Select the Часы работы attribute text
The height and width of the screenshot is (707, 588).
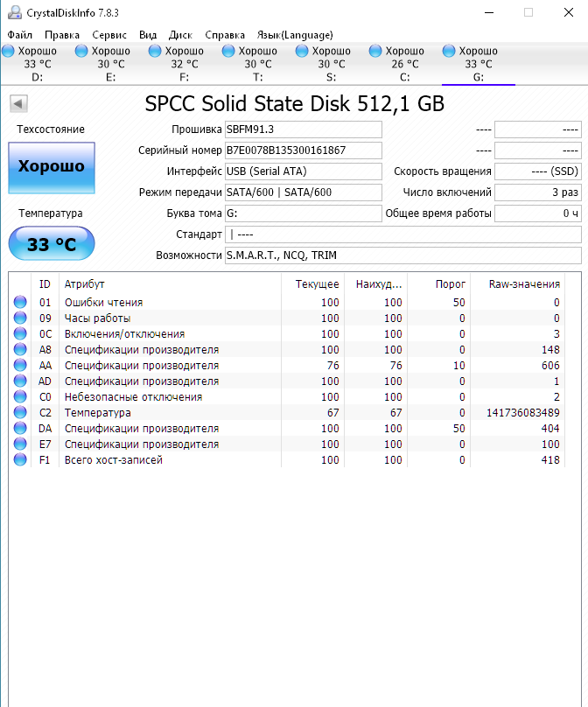[97, 318]
